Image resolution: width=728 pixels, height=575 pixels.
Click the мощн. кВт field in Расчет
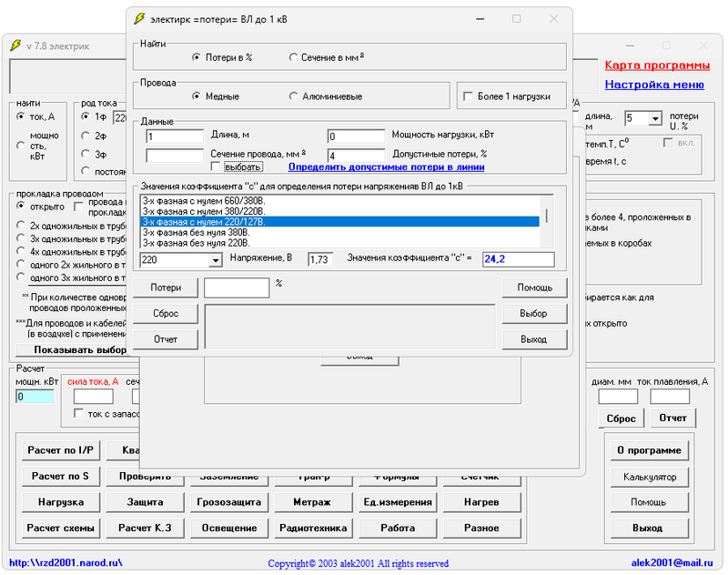(x=35, y=397)
